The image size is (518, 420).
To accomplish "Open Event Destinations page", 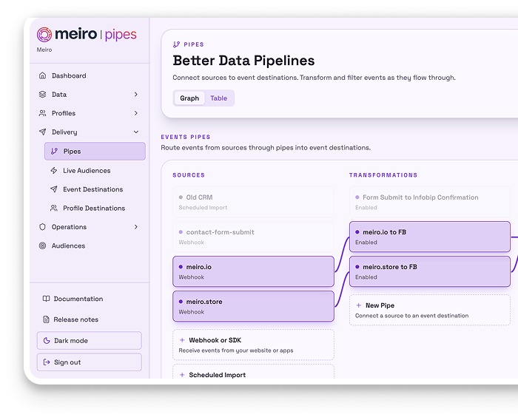I will (92, 189).
